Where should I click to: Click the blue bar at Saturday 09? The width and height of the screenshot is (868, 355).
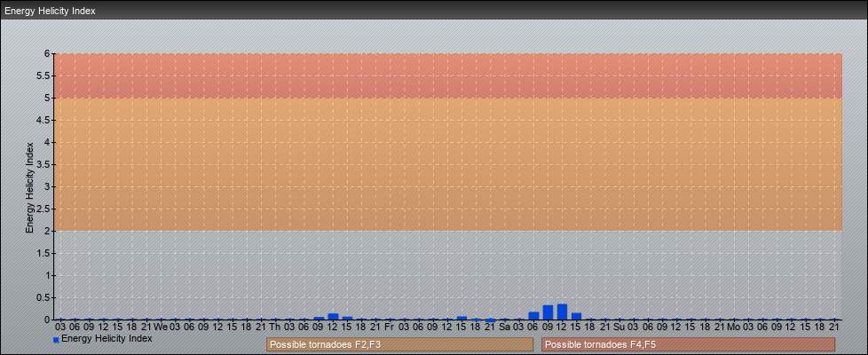(x=548, y=312)
